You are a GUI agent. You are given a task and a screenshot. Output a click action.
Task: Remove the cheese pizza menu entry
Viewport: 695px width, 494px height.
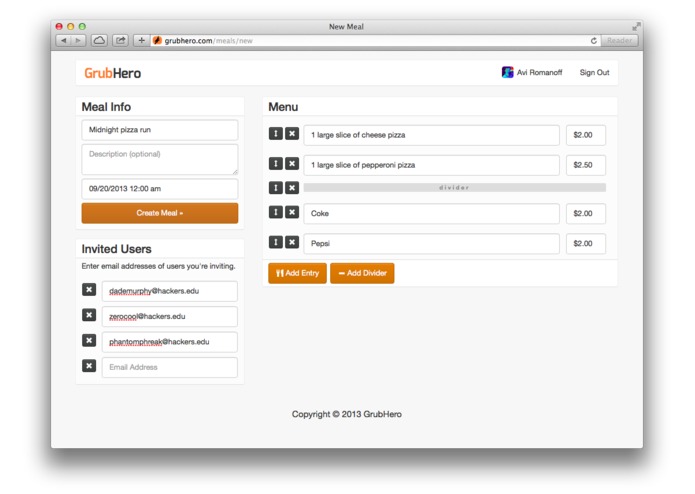[292, 133]
